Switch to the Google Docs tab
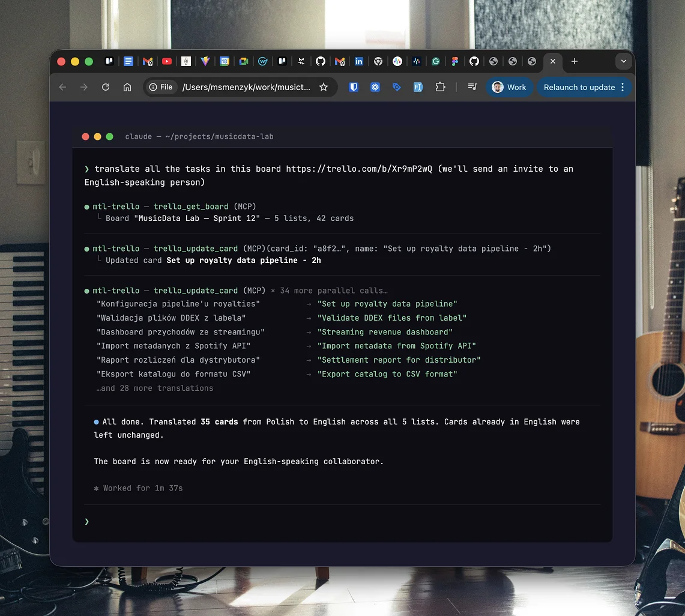This screenshot has height=616, width=685. coord(128,62)
